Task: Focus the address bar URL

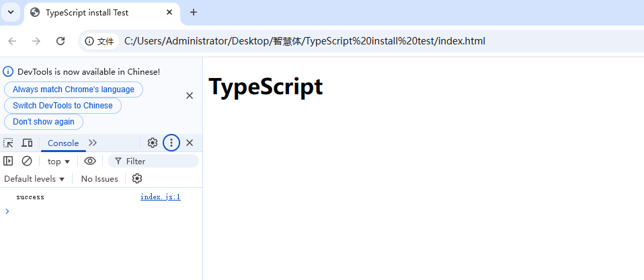Action: (x=305, y=41)
